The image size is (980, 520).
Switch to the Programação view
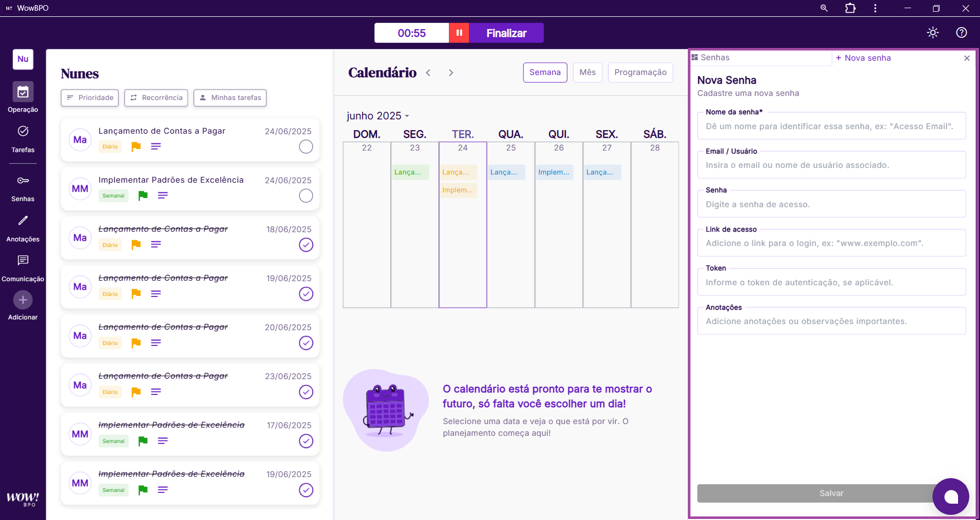[x=640, y=72]
